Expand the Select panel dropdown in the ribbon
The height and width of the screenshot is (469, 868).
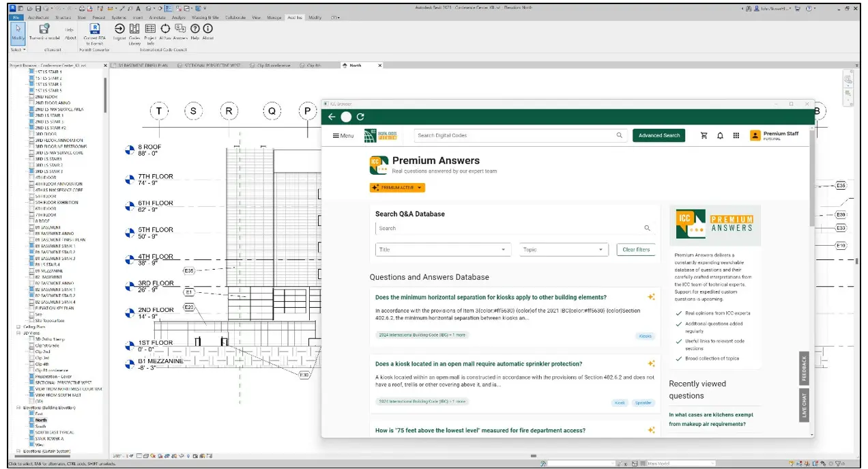pos(18,49)
